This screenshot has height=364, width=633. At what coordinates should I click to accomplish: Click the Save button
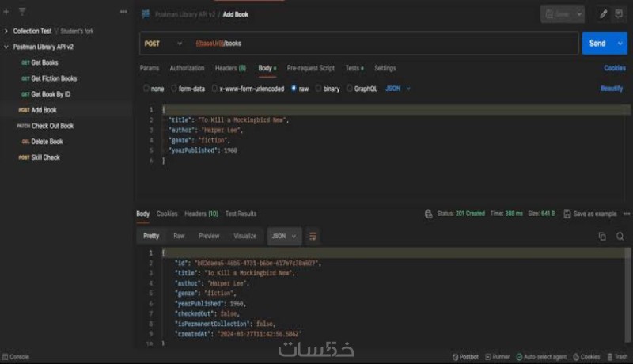point(558,14)
